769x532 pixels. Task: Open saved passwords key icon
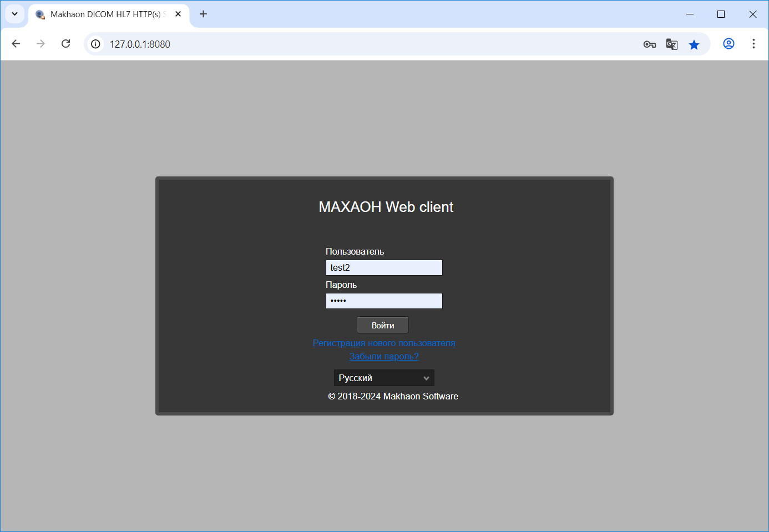click(x=650, y=44)
